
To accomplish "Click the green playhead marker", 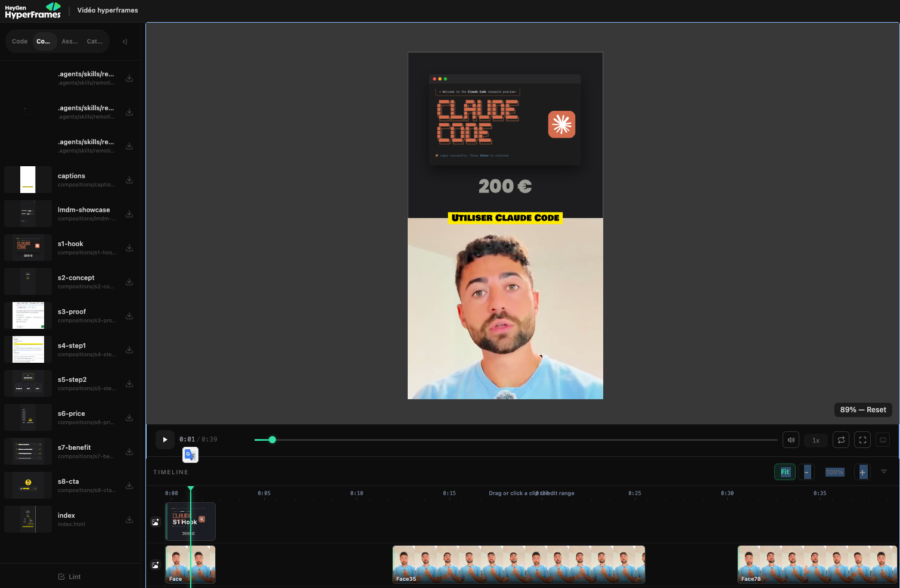I will [x=191, y=489].
